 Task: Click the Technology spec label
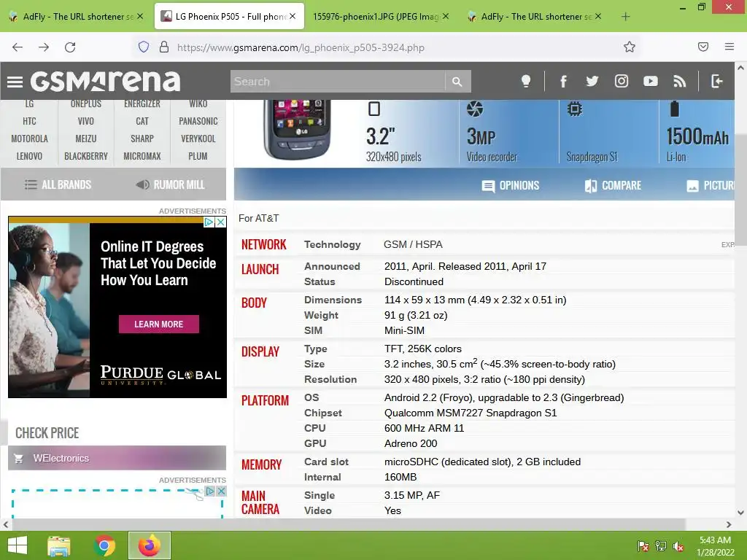point(332,245)
